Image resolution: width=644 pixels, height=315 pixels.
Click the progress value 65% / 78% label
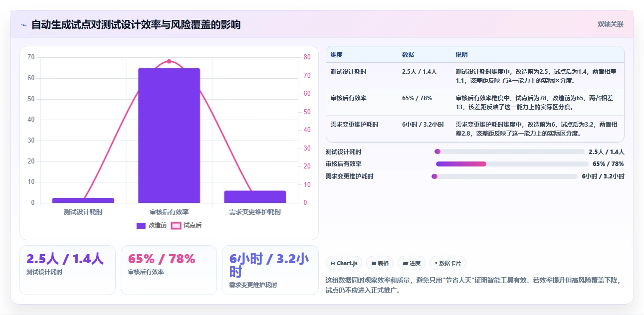[608, 163]
